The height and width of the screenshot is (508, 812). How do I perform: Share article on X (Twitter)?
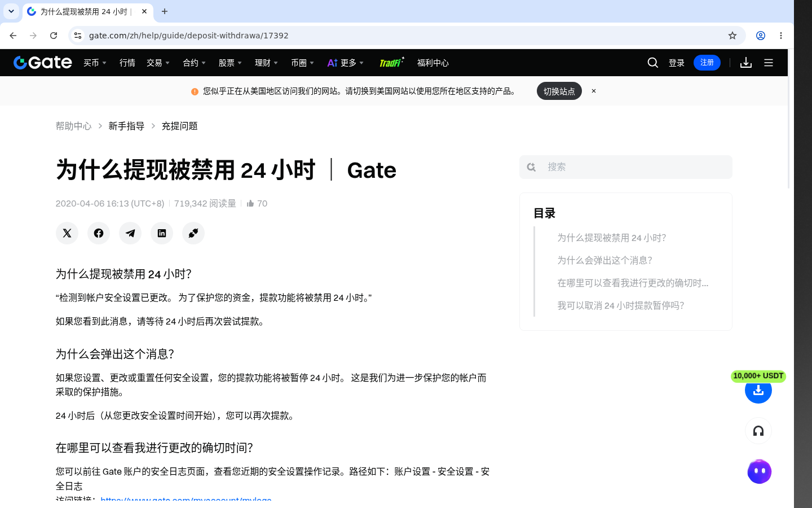(67, 233)
